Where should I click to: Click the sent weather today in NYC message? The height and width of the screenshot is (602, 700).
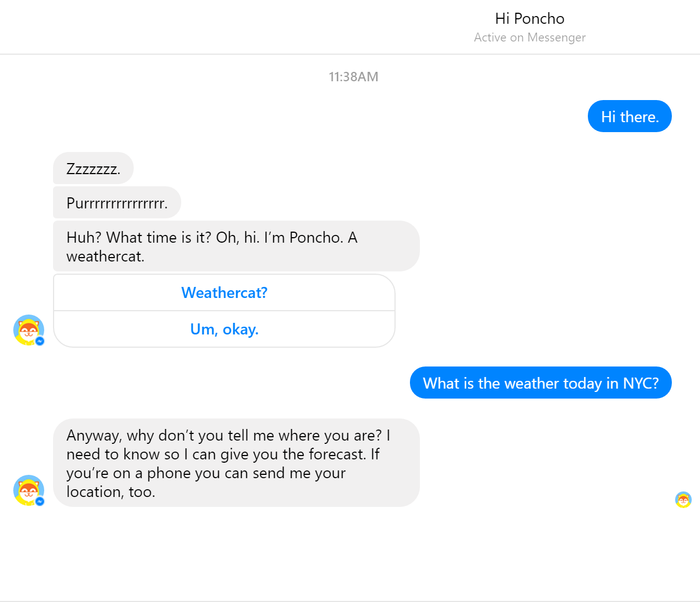(540, 383)
